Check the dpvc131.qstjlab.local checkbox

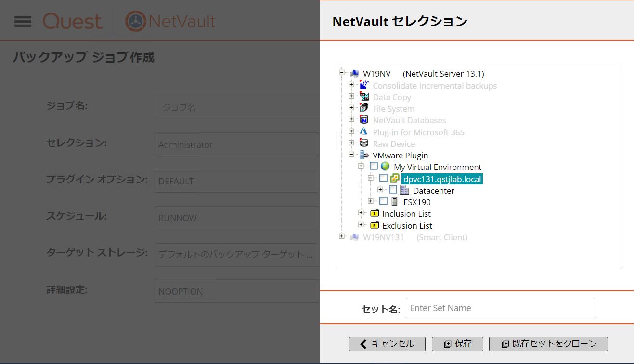383,178
